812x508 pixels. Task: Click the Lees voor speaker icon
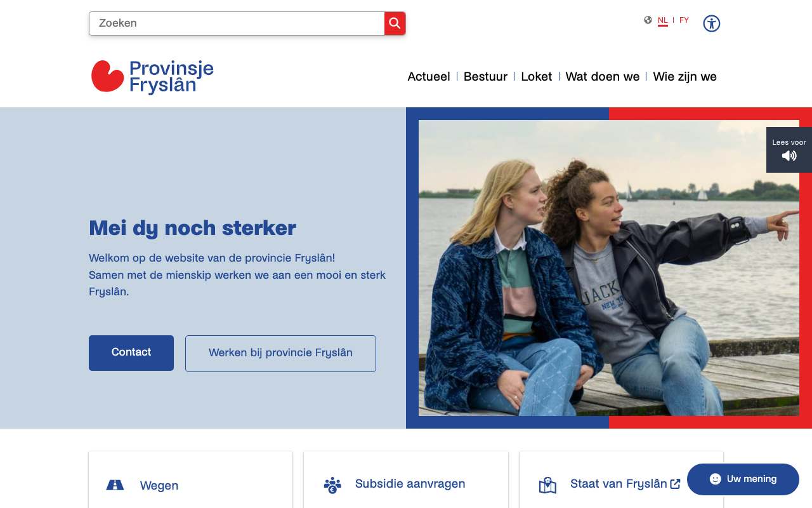[x=789, y=156]
